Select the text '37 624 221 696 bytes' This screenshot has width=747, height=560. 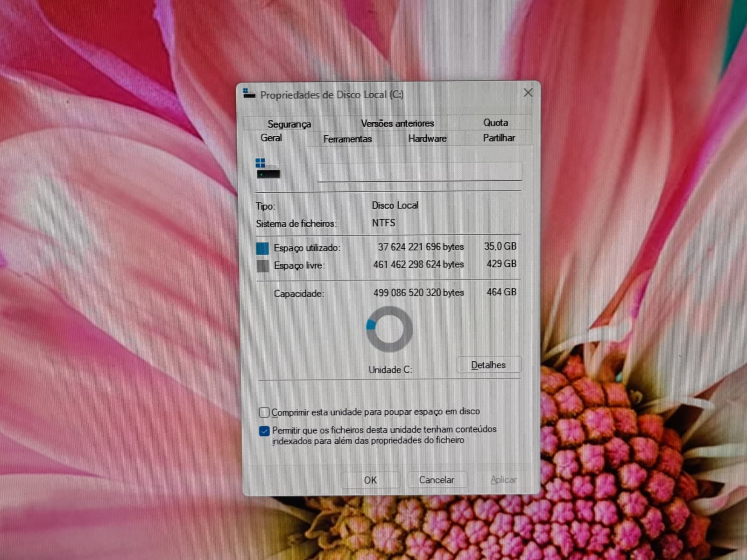pos(421,247)
